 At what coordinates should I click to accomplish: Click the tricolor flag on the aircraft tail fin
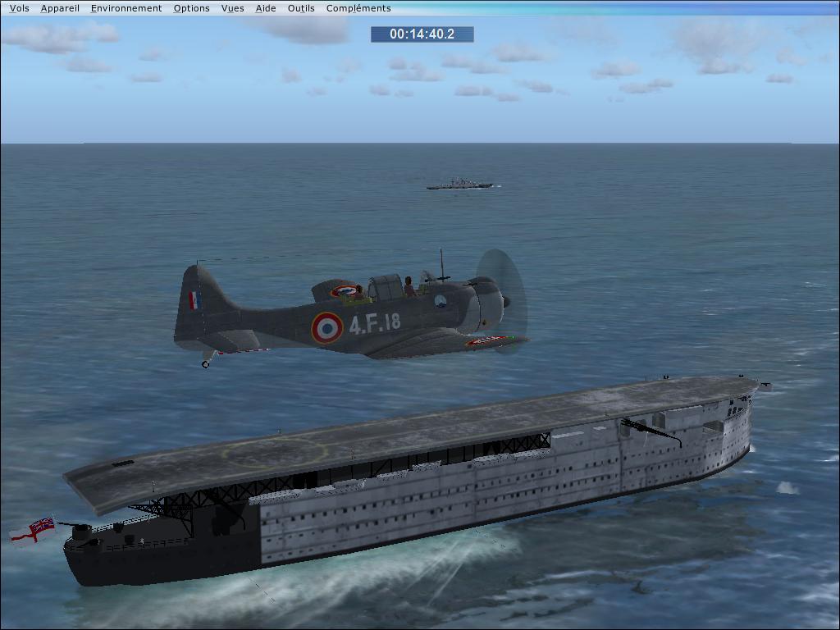point(195,300)
